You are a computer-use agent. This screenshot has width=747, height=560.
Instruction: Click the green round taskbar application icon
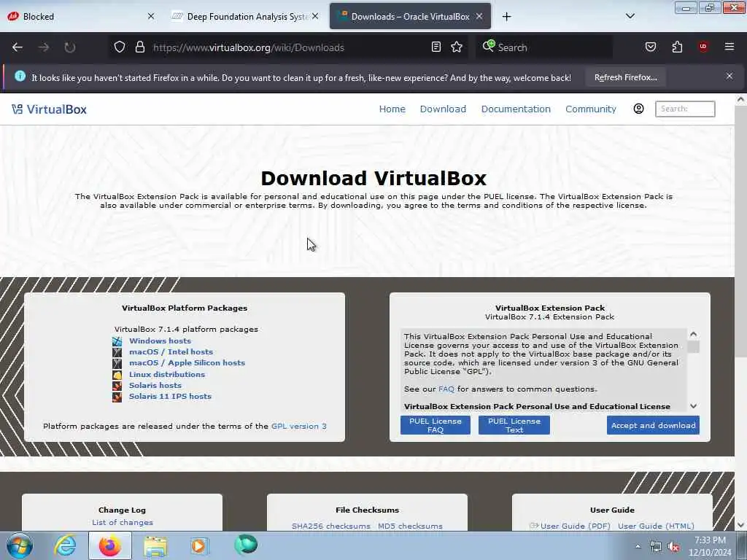coord(246,545)
